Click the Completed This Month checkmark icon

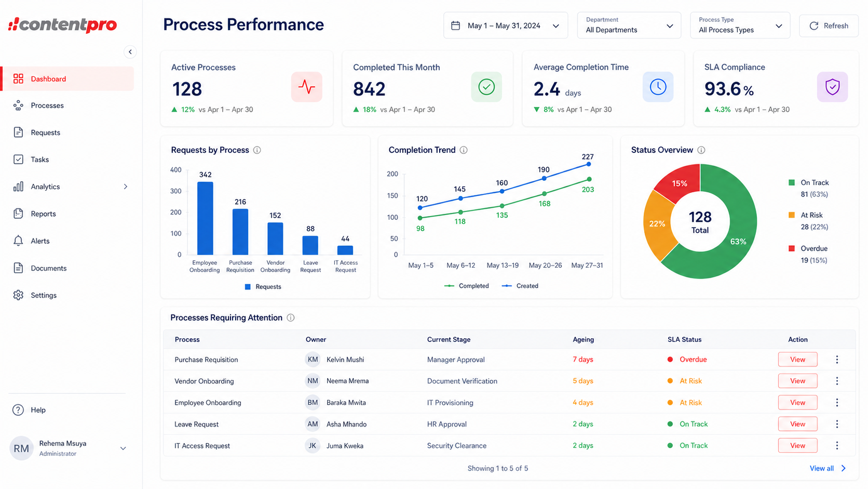pos(486,87)
